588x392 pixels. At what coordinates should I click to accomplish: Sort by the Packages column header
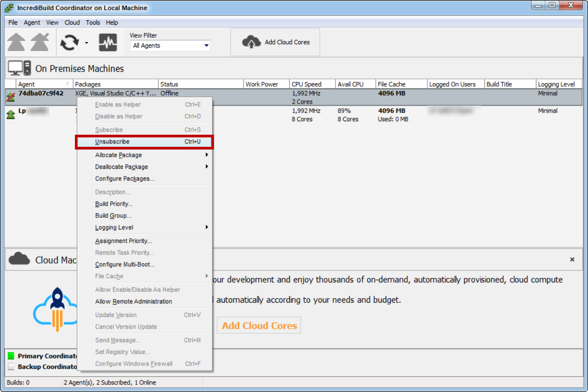116,84
